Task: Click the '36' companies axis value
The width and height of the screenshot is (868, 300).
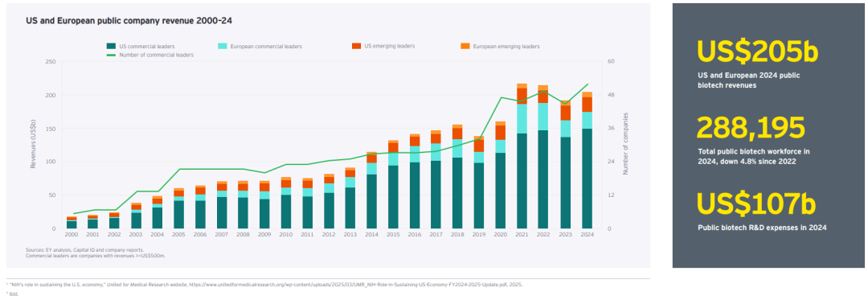Action: pos(611,129)
